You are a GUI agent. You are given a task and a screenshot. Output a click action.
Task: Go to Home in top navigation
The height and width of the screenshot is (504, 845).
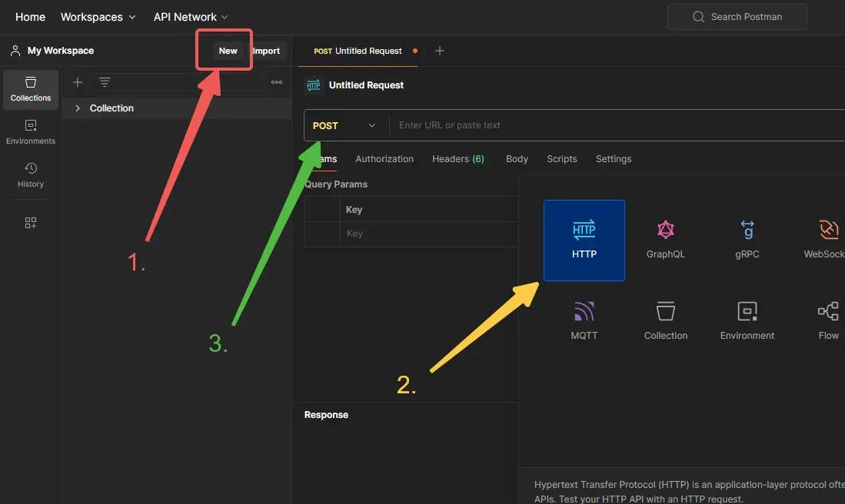click(x=30, y=17)
